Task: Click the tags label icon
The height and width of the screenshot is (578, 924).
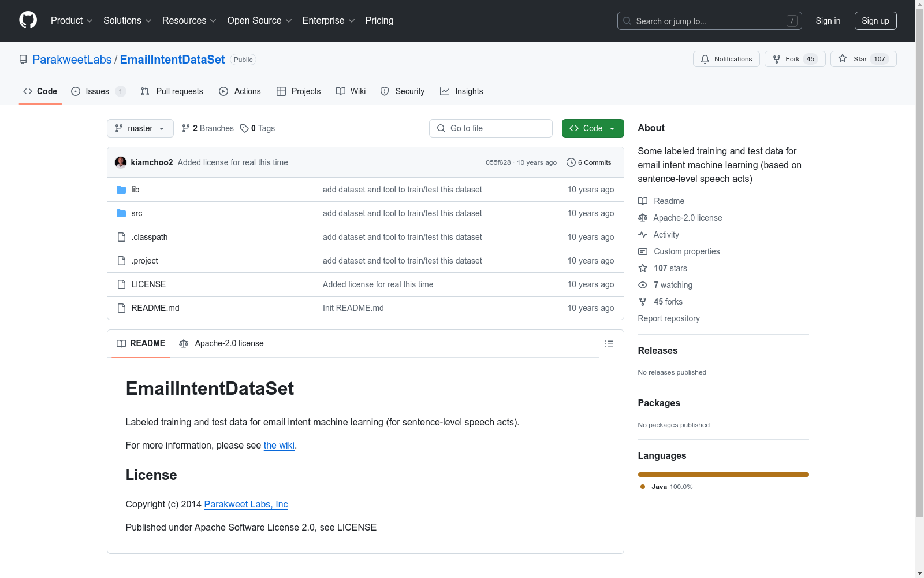Action: pos(244,128)
